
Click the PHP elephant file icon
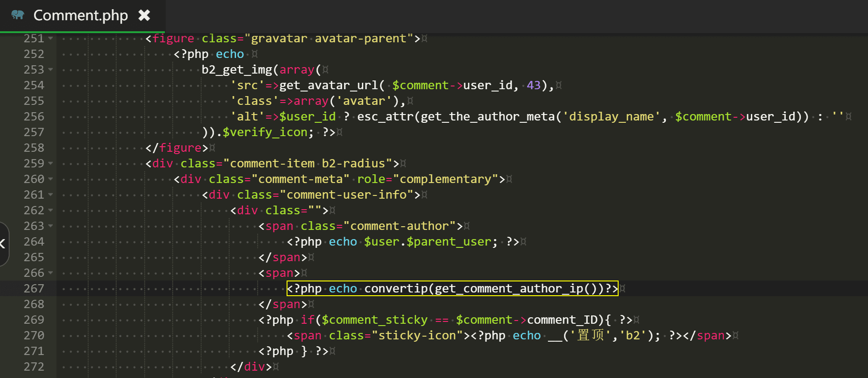tap(18, 15)
